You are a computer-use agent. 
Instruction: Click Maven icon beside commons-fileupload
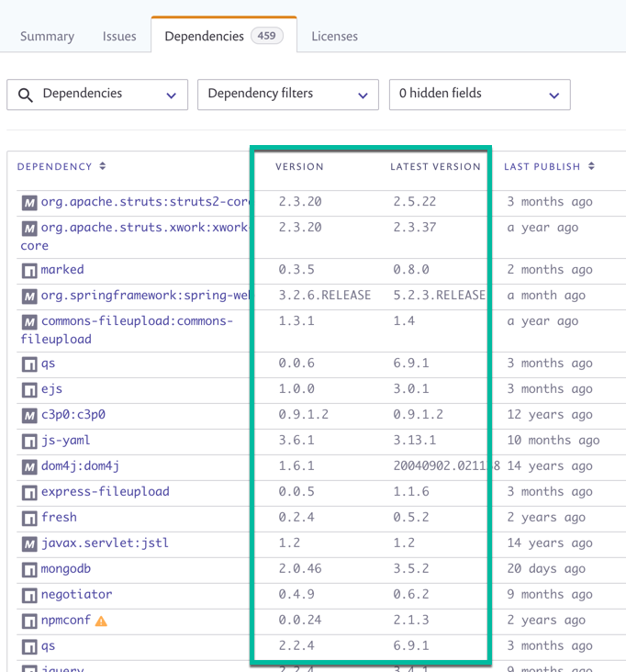tap(29, 322)
